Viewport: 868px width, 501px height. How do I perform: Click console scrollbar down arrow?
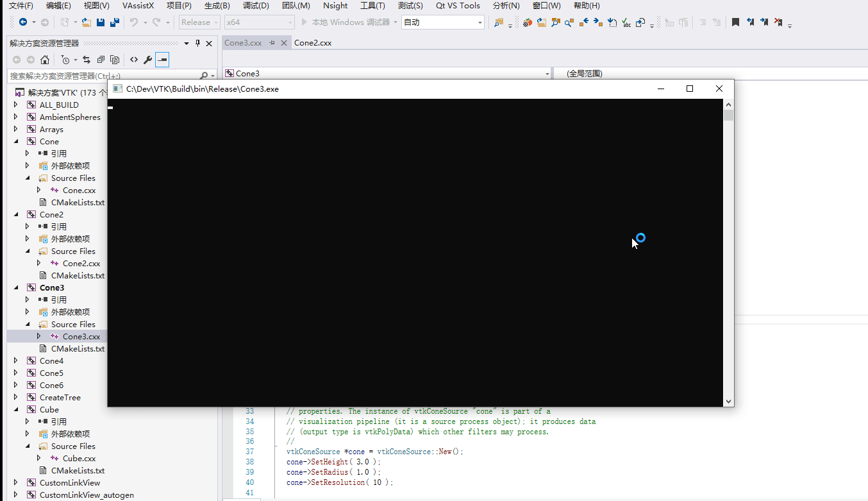[728, 401]
